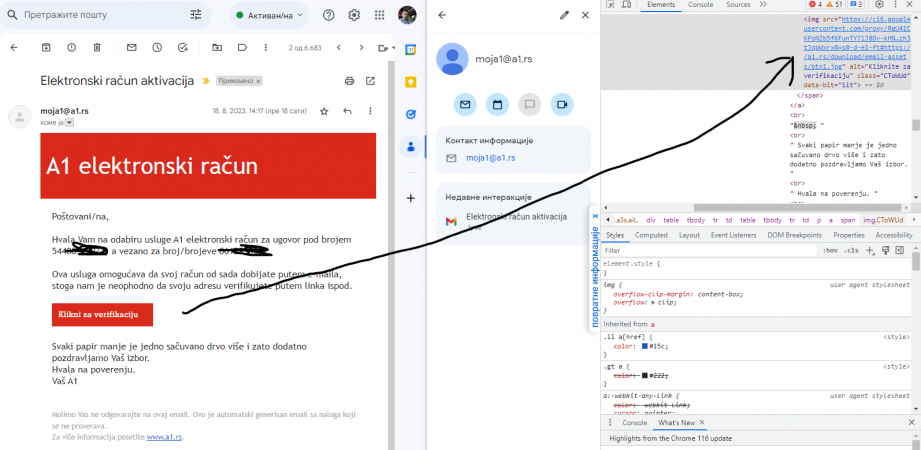
Task: Open email in a new window
Action: click(x=370, y=80)
